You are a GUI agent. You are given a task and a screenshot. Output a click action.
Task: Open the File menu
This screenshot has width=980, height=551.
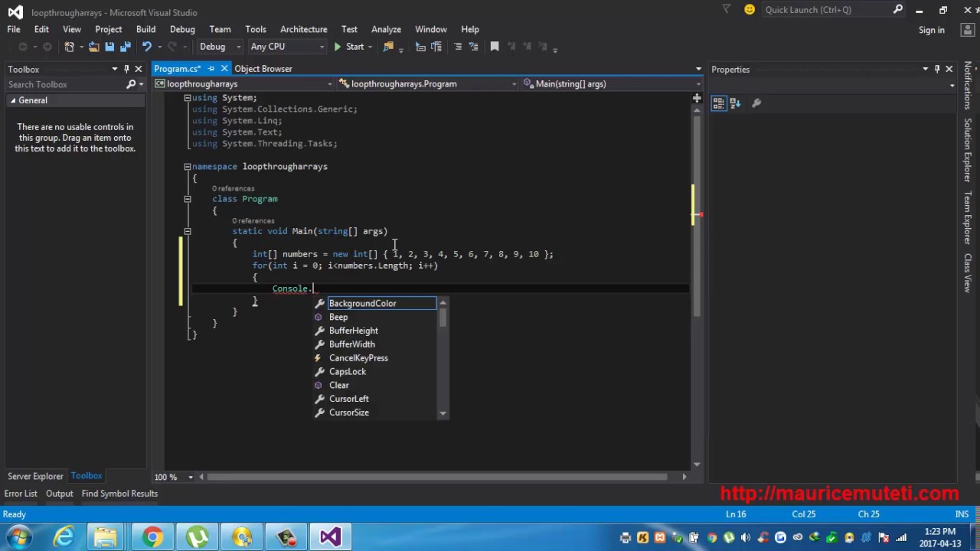pos(14,29)
